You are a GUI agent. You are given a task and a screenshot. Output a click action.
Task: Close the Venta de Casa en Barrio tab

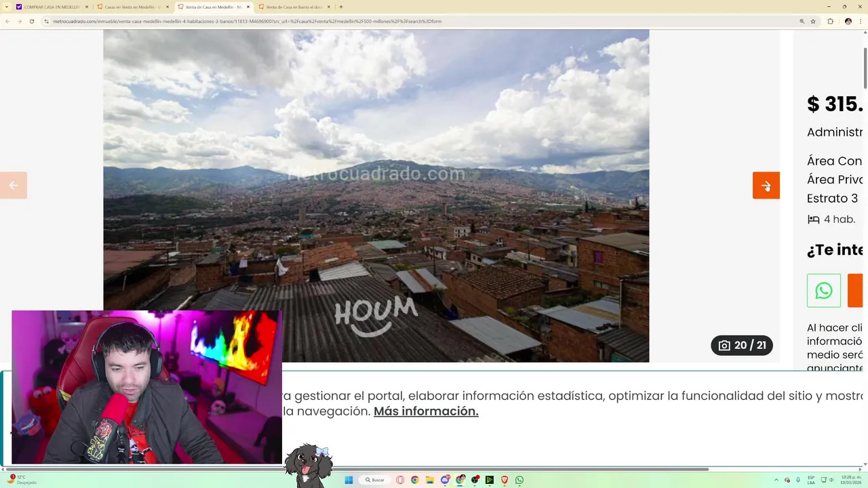click(329, 7)
